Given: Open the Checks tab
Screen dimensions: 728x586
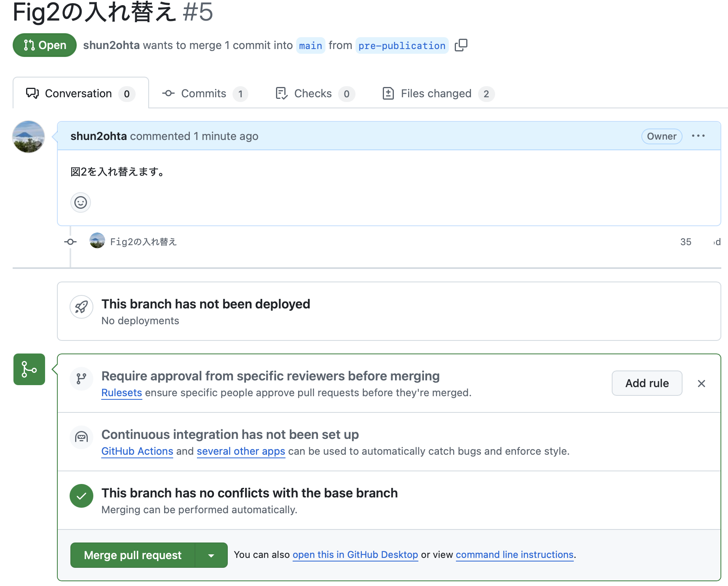Looking at the screenshot, I should pyautogui.click(x=315, y=94).
